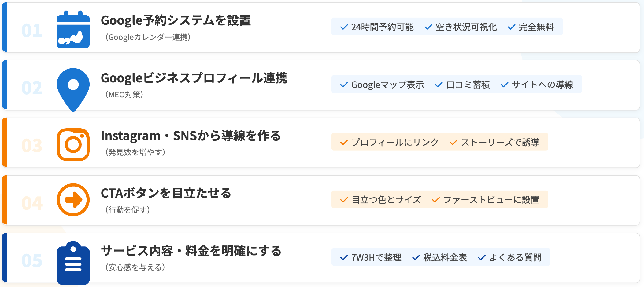644x287 pixels.
Task: Click the orange circled arrow icon
Action: (x=73, y=200)
